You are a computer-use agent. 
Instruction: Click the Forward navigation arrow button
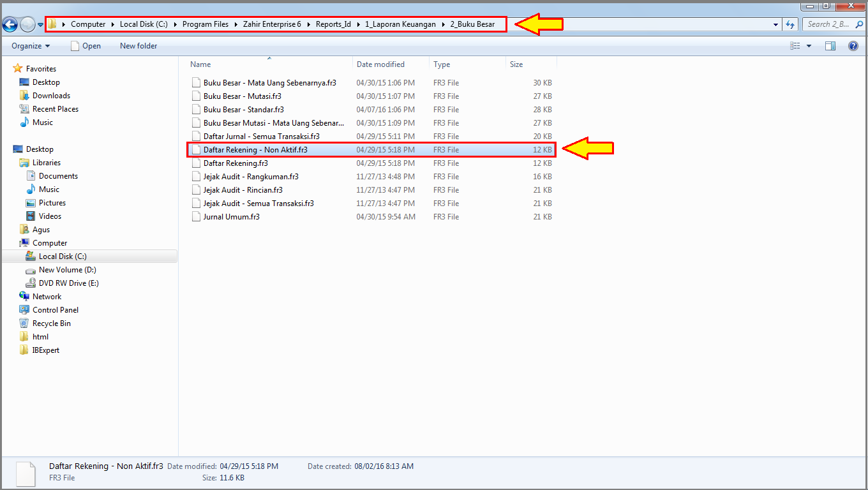27,24
